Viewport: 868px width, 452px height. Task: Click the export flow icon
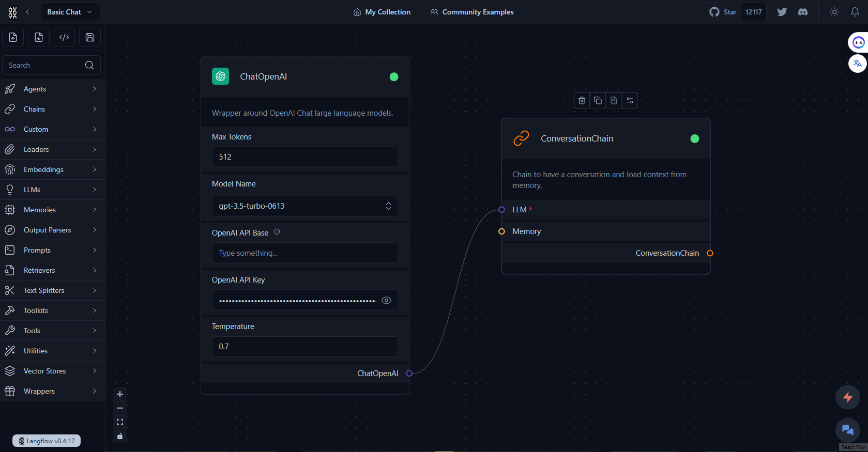coord(39,37)
